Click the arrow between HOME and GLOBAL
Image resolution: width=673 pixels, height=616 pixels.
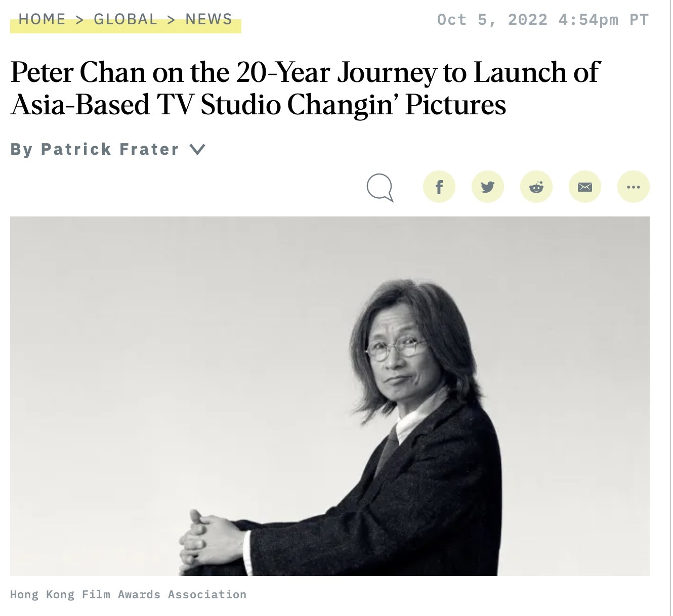coord(79,20)
